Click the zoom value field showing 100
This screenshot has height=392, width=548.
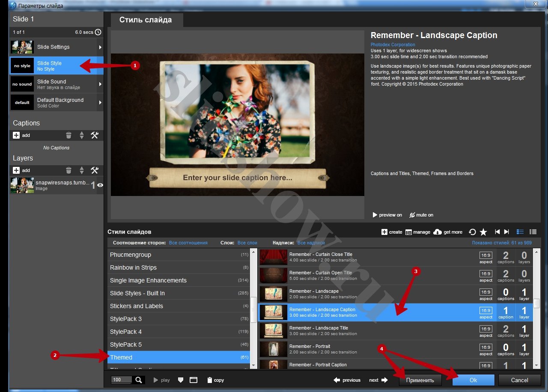pyautogui.click(x=122, y=380)
